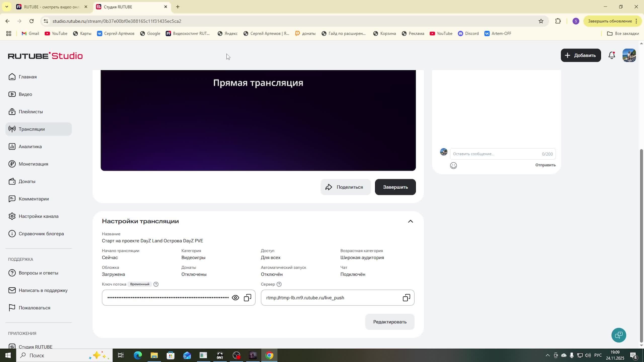
Task: Open the Комментарии section
Action: pyautogui.click(x=33, y=199)
